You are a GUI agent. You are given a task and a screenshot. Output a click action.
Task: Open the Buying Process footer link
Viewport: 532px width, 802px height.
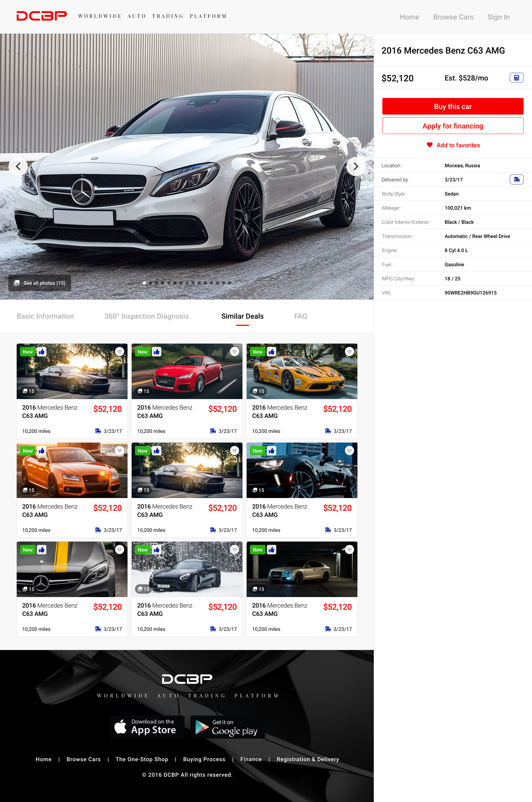click(x=204, y=759)
